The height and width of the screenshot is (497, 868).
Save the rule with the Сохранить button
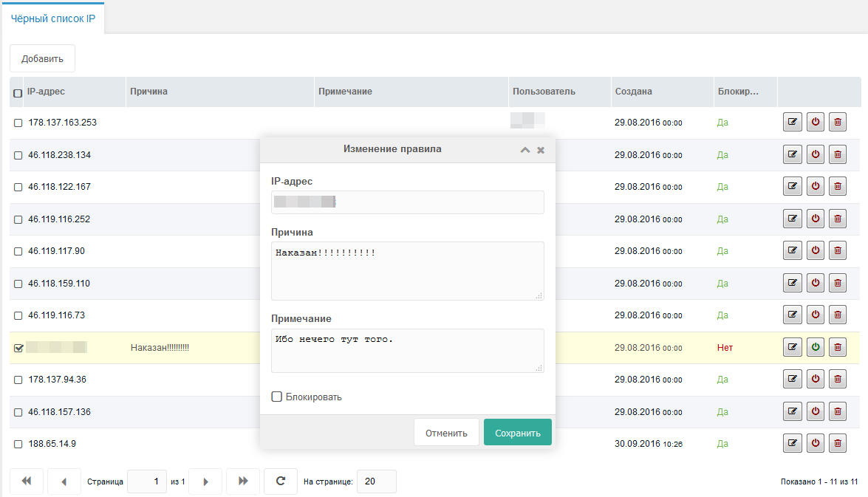tap(517, 432)
